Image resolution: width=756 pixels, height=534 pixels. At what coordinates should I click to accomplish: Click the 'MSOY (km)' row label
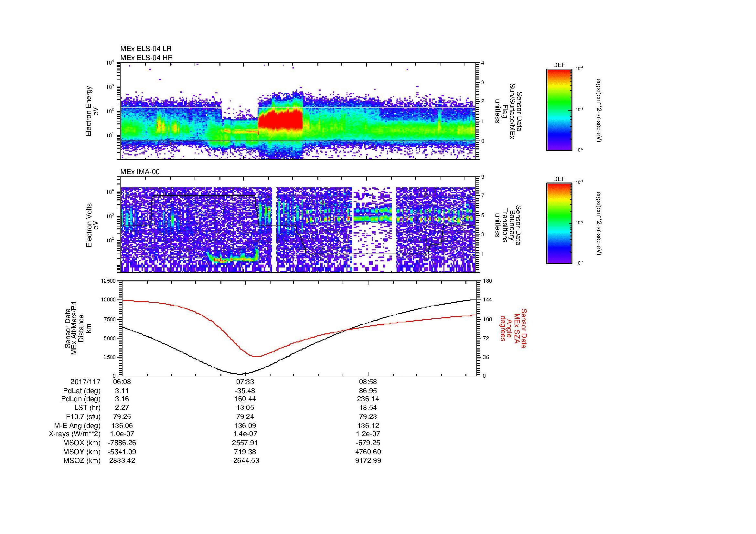pyautogui.click(x=82, y=452)
